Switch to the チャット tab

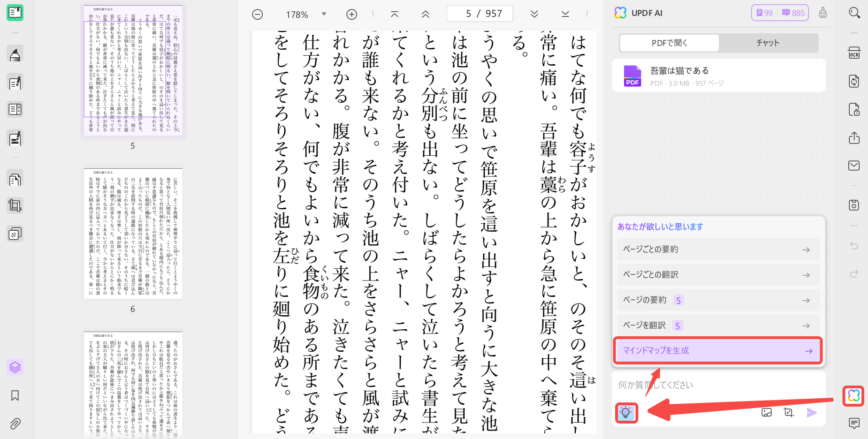pyautogui.click(x=768, y=43)
